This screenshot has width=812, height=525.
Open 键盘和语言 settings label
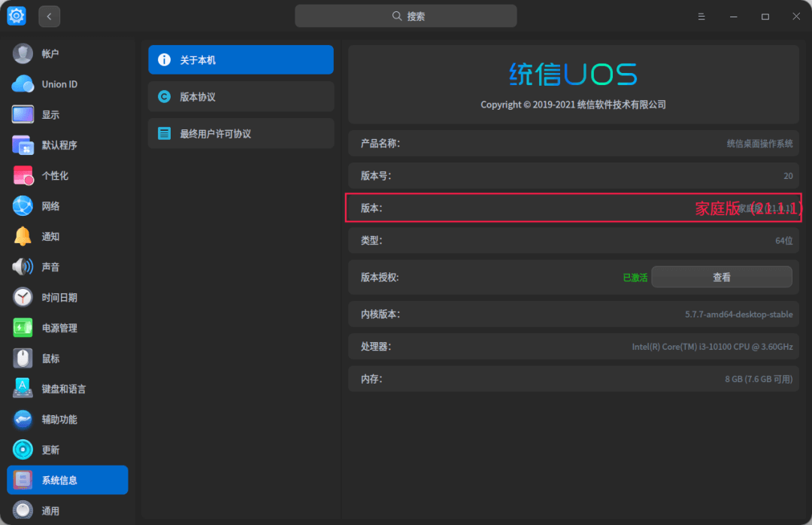click(64, 389)
